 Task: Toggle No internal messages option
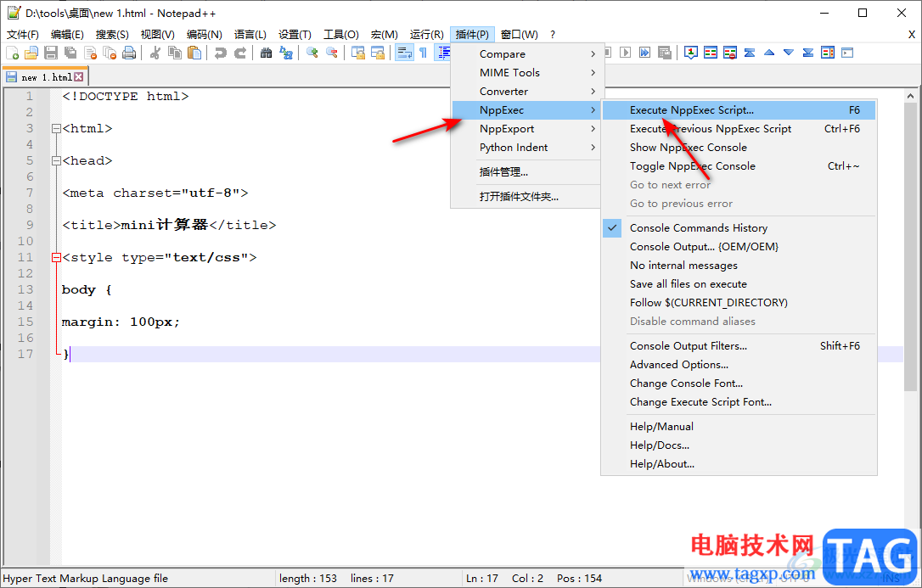(739, 266)
